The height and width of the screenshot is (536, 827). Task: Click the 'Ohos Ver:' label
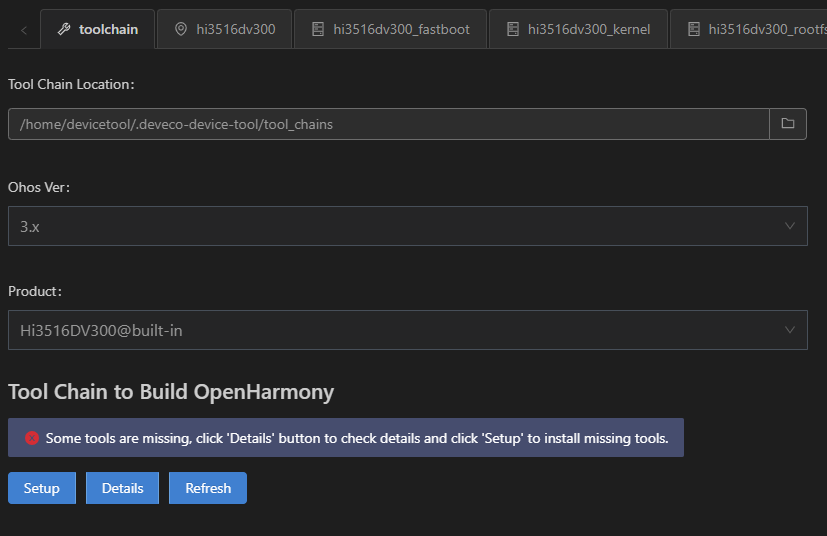tap(39, 187)
